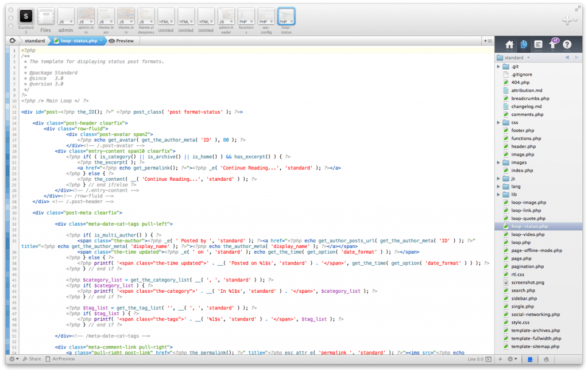Screen dimensions: 588x372
Task: Open the Sites home screen
Action: click(x=509, y=45)
